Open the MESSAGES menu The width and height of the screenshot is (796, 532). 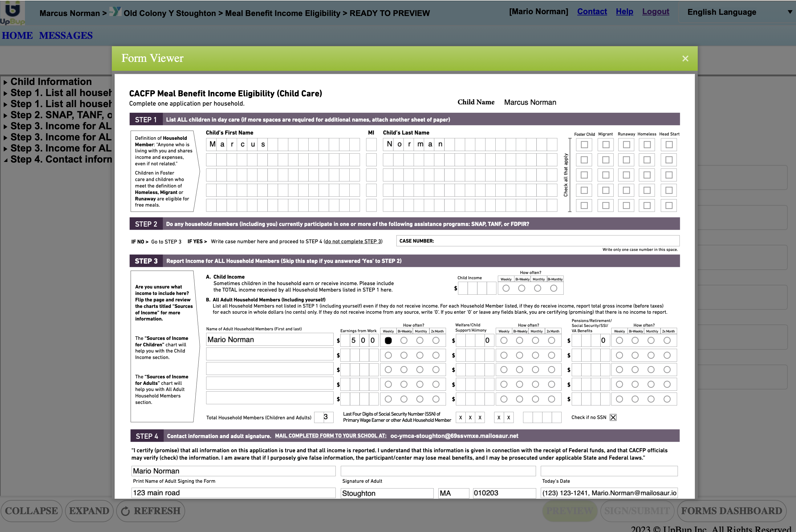(66, 35)
